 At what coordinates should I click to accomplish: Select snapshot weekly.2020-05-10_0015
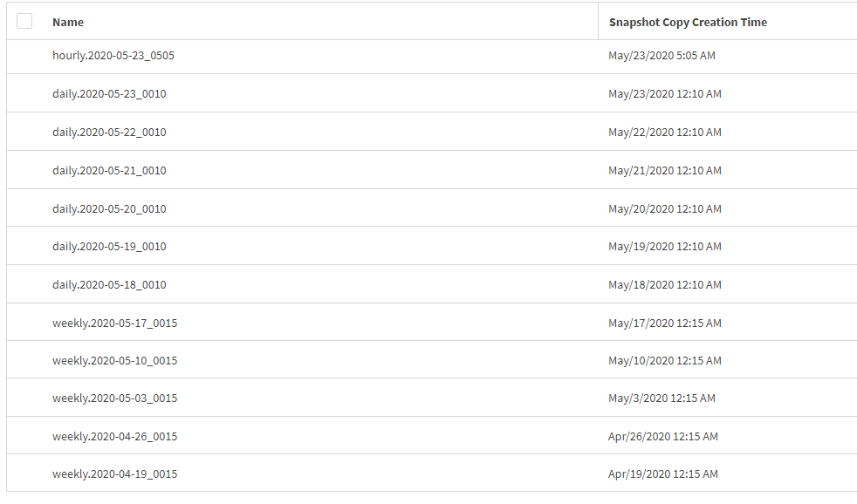114,361
